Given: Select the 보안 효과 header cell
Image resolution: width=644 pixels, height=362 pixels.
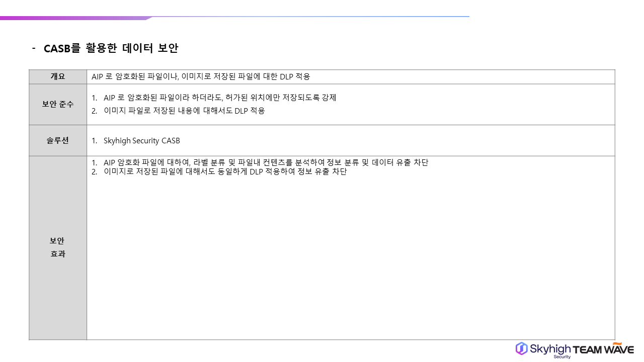Looking at the screenshot, I should pos(58,247).
